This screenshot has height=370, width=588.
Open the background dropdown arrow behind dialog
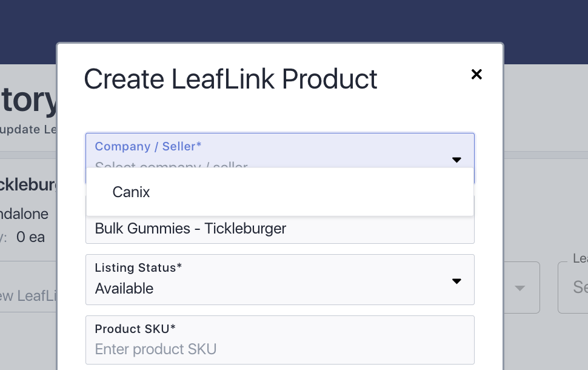click(x=520, y=288)
